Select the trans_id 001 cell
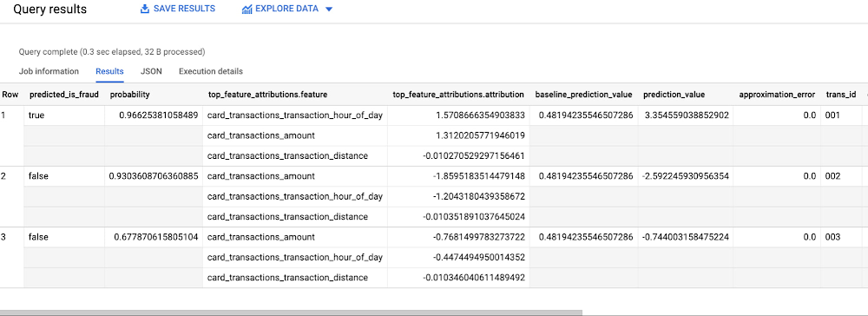Image resolution: width=868 pixels, height=316 pixels. tap(832, 115)
